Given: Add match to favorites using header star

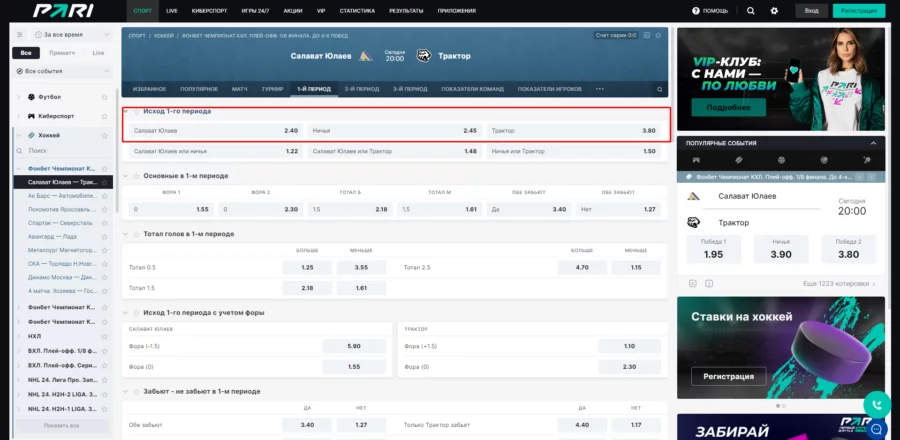Looking at the screenshot, I should (x=659, y=35).
